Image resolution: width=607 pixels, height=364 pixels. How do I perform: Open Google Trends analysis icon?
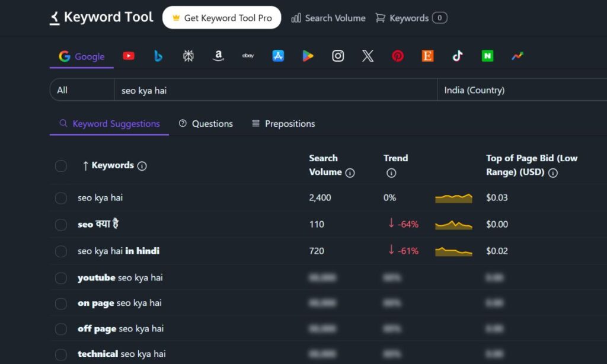517,55
